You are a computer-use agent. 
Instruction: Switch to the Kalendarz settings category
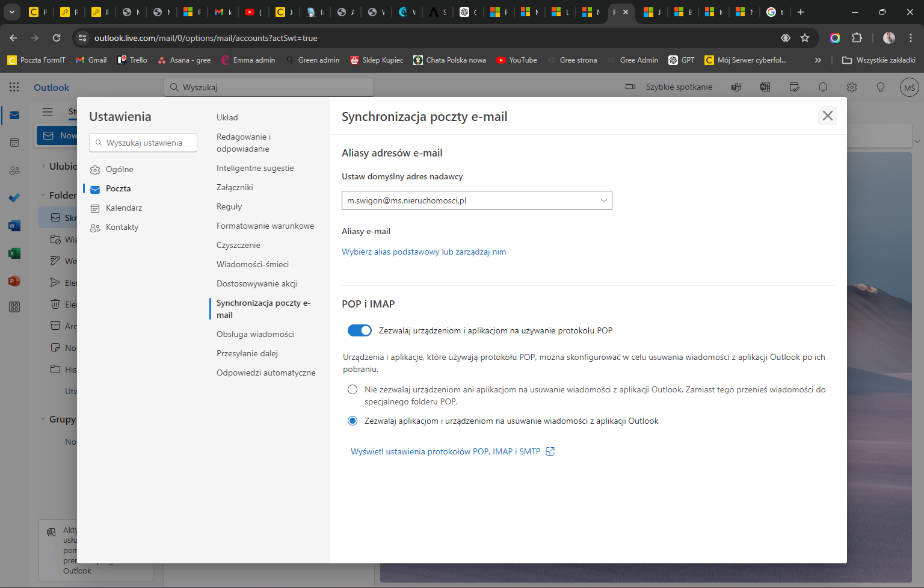[124, 208]
